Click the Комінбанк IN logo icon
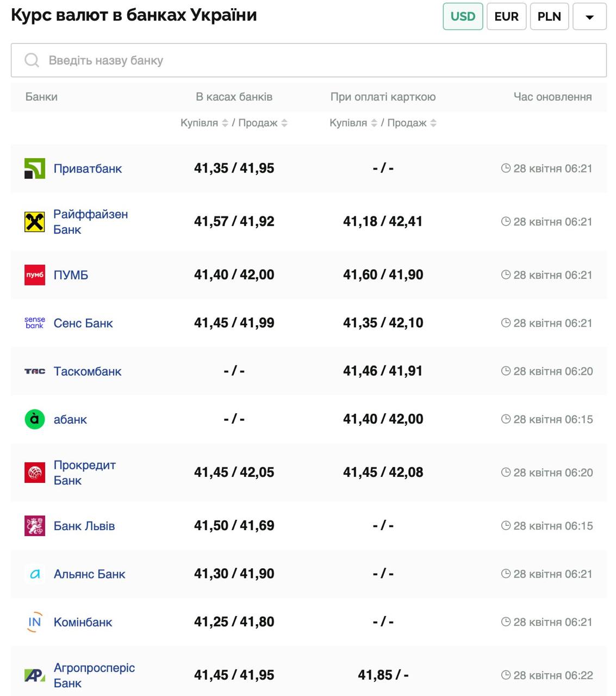Screen dimensions: 616x696 pos(35,622)
